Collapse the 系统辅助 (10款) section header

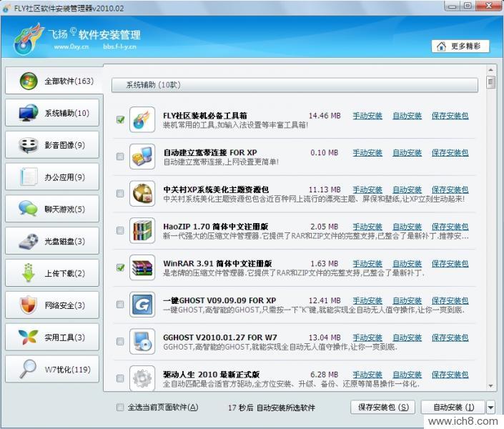[x=295, y=85]
